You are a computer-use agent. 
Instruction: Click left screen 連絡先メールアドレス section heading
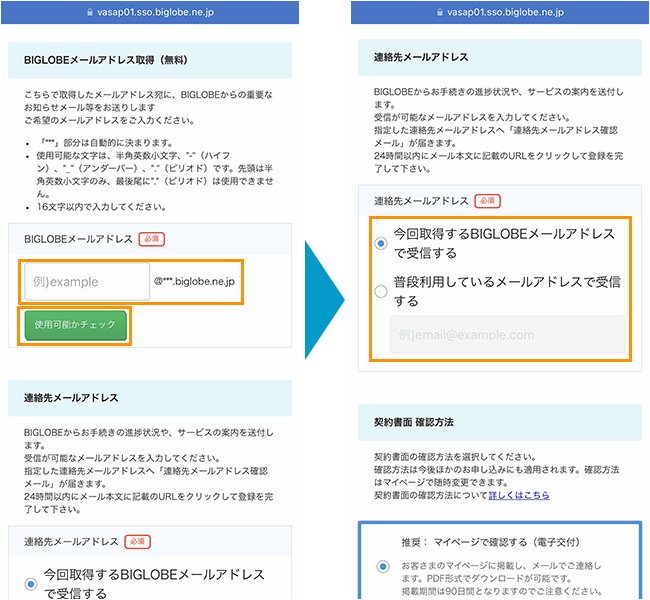[71, 398]
